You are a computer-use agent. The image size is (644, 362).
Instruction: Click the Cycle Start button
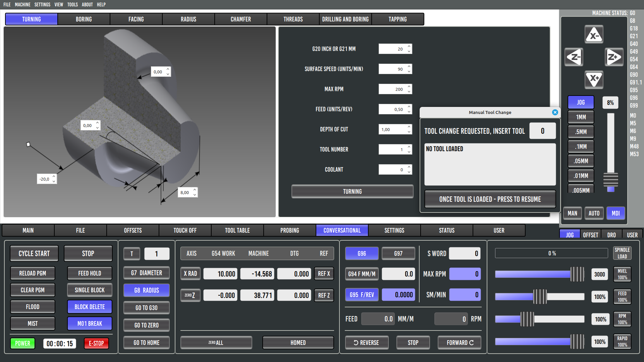(x=34, y=253)
